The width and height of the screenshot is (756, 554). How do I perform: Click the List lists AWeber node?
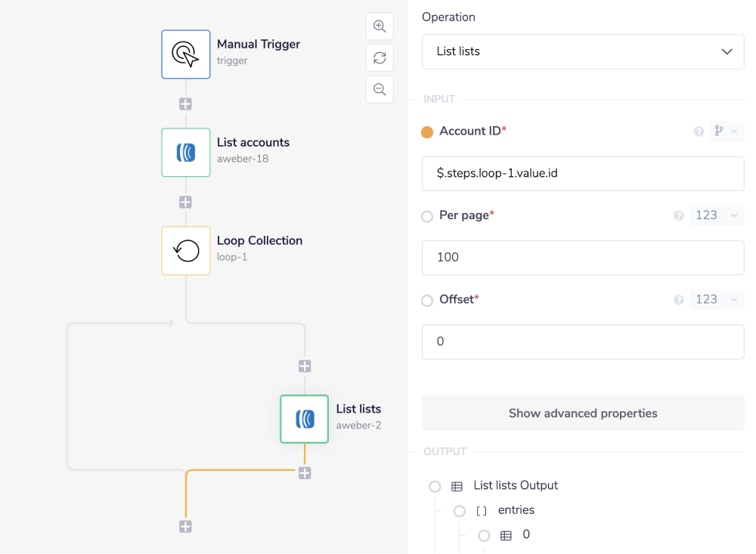click(x=304, y=419)
